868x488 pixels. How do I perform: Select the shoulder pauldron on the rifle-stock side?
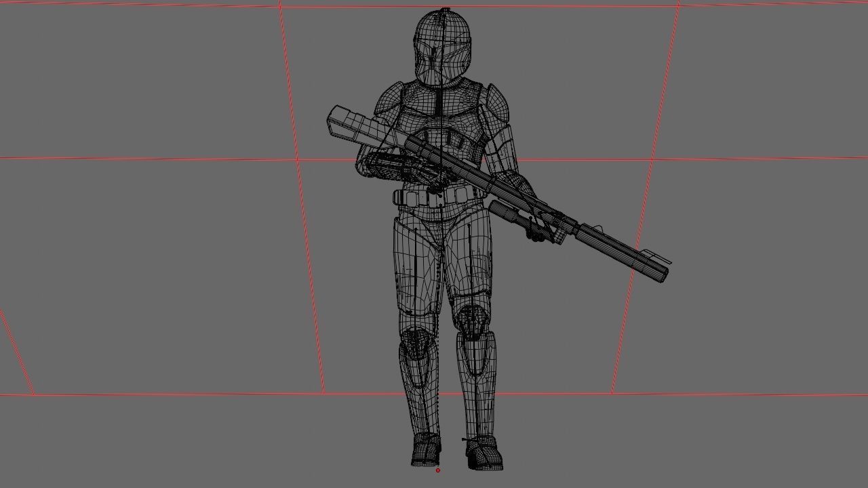[388, 100]
